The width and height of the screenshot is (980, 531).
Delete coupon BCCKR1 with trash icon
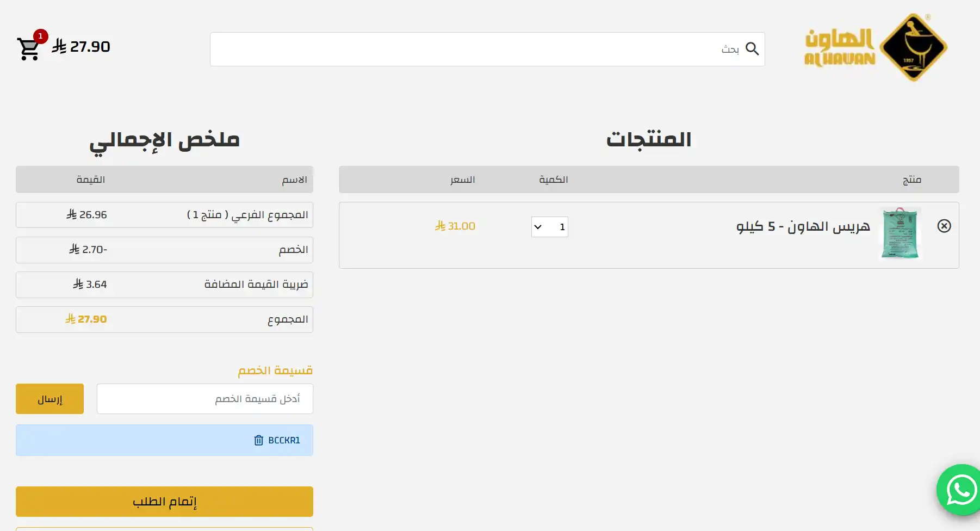259,440
